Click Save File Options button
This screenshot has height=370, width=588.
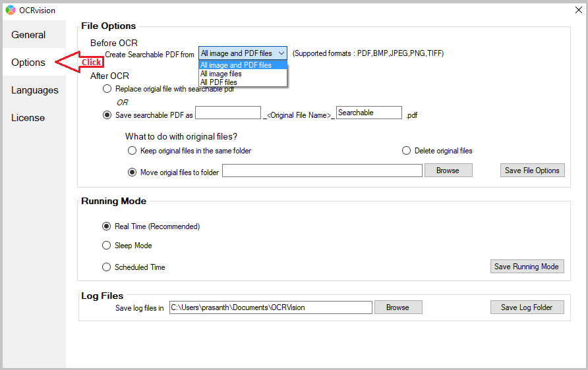[x=532, y=171]
